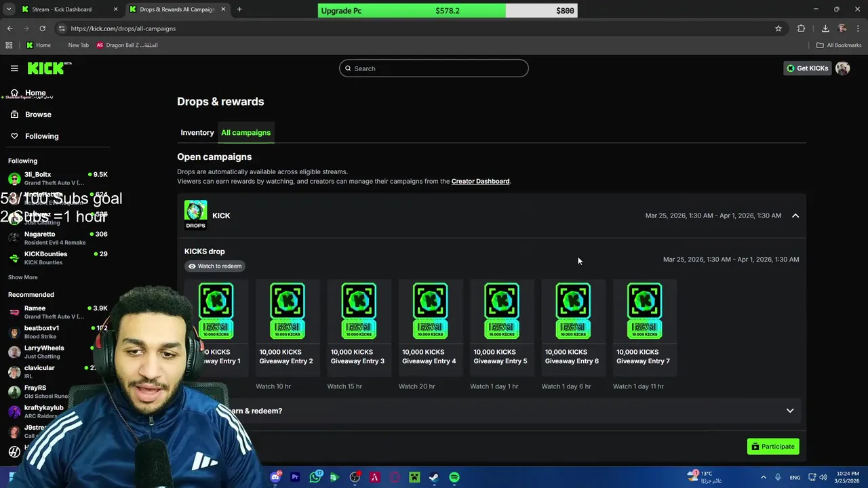
Task: Open Minecraft from the taskbar
Action: coord(414,477)
